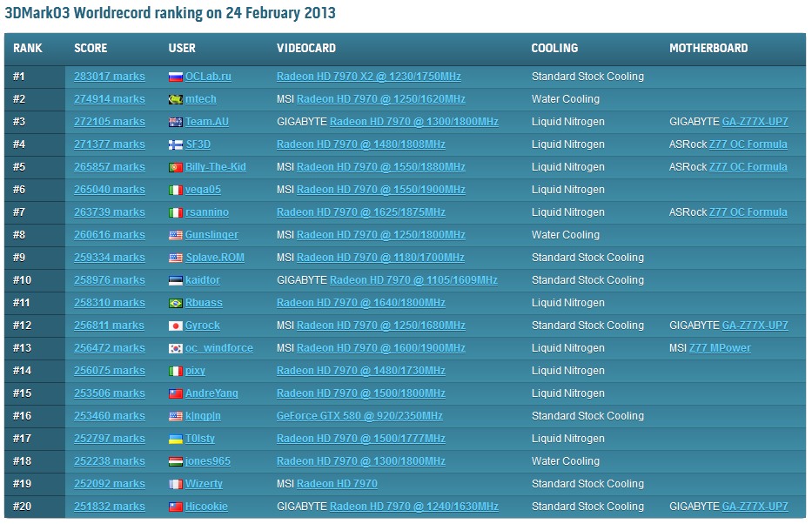Open GA-Z77X-UP7 motherboard link in rank #3 row
This screenshot has width=812, height=524.
[755, 122]
